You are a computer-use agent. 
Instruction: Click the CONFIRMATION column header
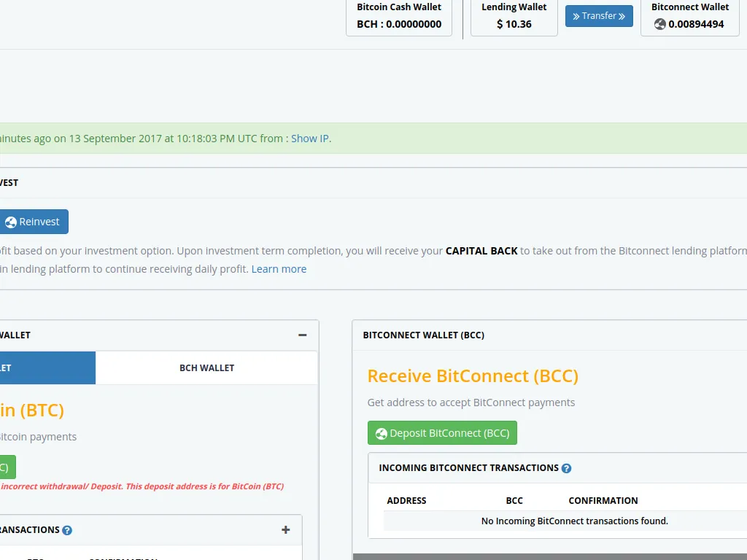[x=603, y=500]
